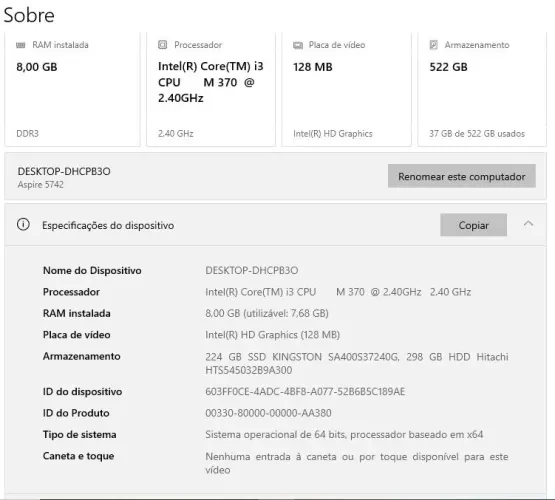The height and width of the screenshot is (500, 555).
Task: Click 37 GB de 522 GB usados text
Action: (x=477, y=134)
